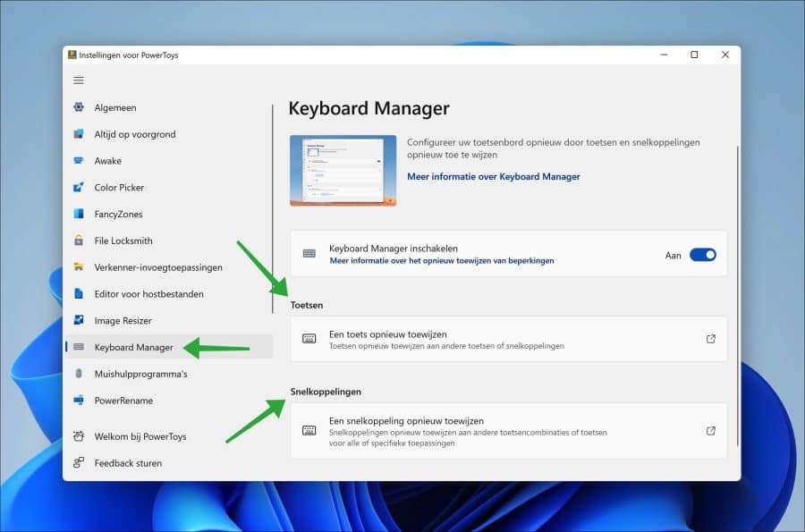
Task: Click keyboard icon beside Een snelkoppeling opnieuw toewijzen
Action: [309, 430]
